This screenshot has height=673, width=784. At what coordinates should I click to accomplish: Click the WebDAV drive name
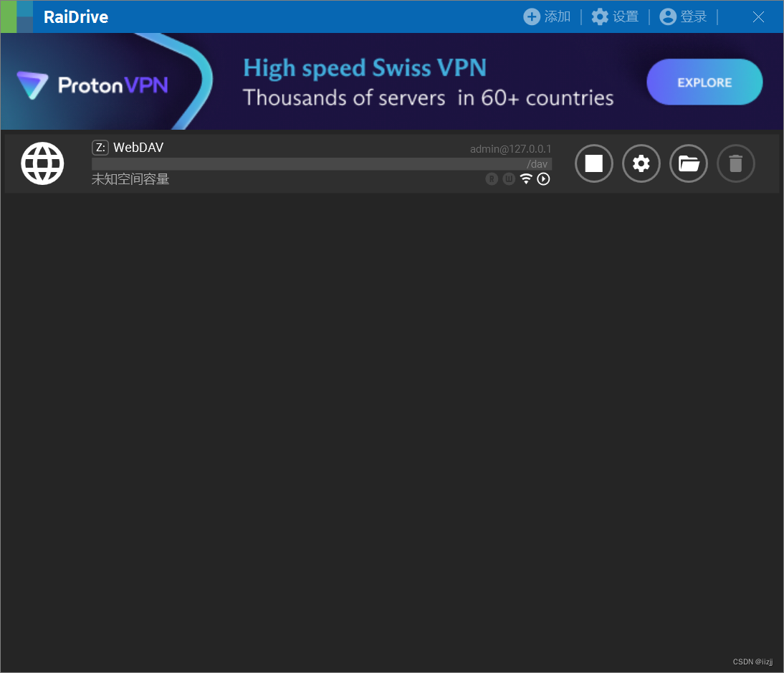138,148
